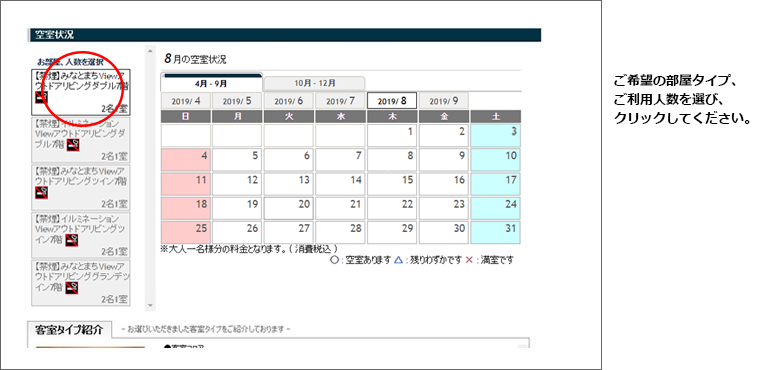Select the 2019/4 month button
This screenshot has height=370, width=760.
[185, 101]
